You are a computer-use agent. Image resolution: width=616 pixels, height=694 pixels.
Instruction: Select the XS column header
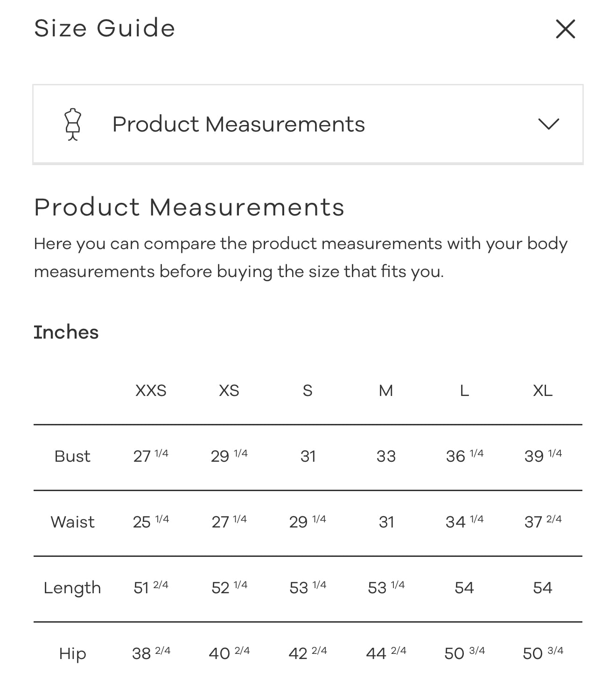[x=229, y=390]
